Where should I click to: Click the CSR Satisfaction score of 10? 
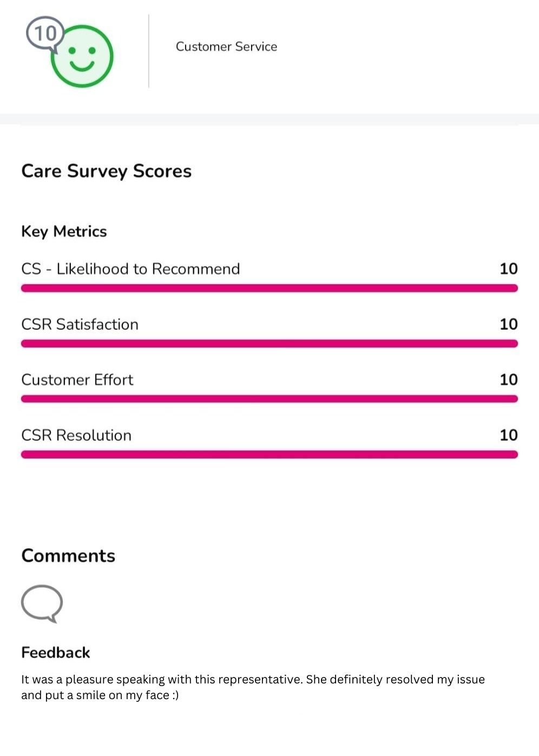point(508,324)
